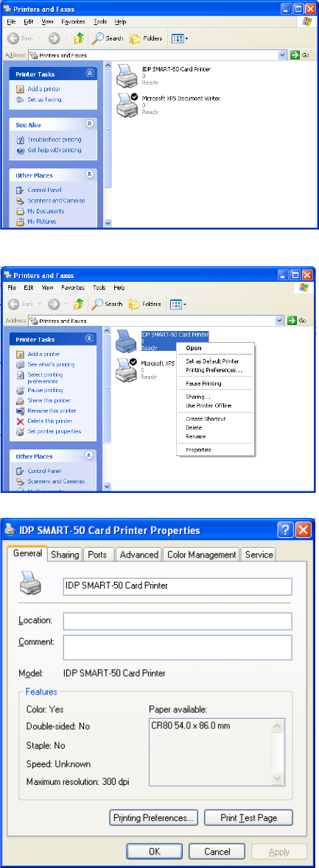319x868 pixels.
Task: Click 'Set up faxing' in Printer Tasks
Action: (x=44, y=99)
